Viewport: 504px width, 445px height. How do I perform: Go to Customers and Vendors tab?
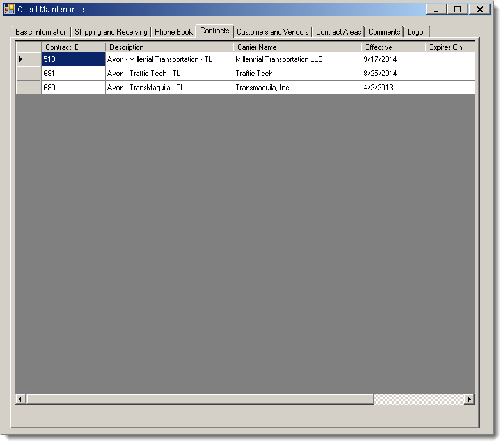(x=272, y=32)
